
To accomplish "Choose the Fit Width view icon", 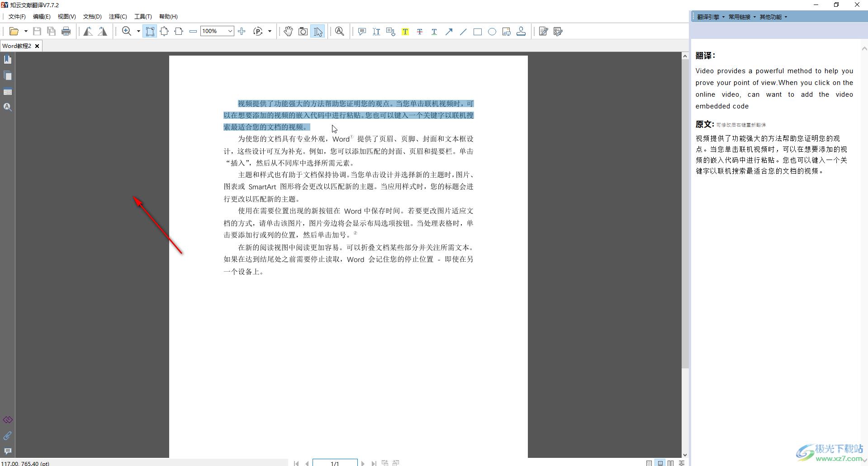I will tap(179, 31).
